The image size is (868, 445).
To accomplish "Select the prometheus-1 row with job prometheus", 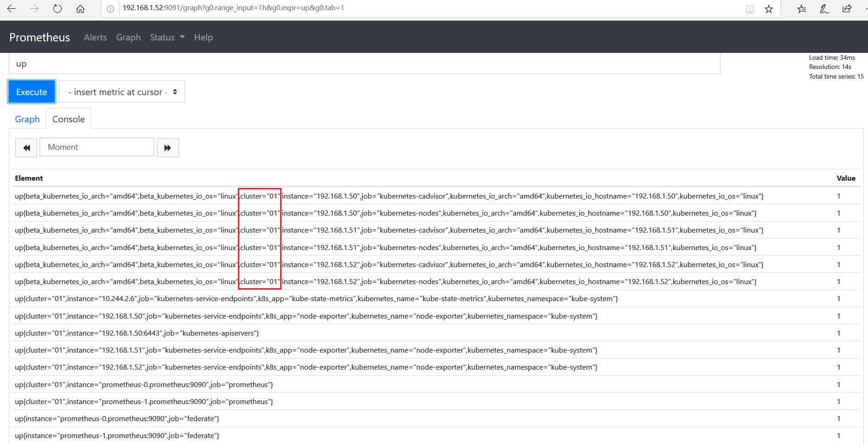I will pos(436,401).
